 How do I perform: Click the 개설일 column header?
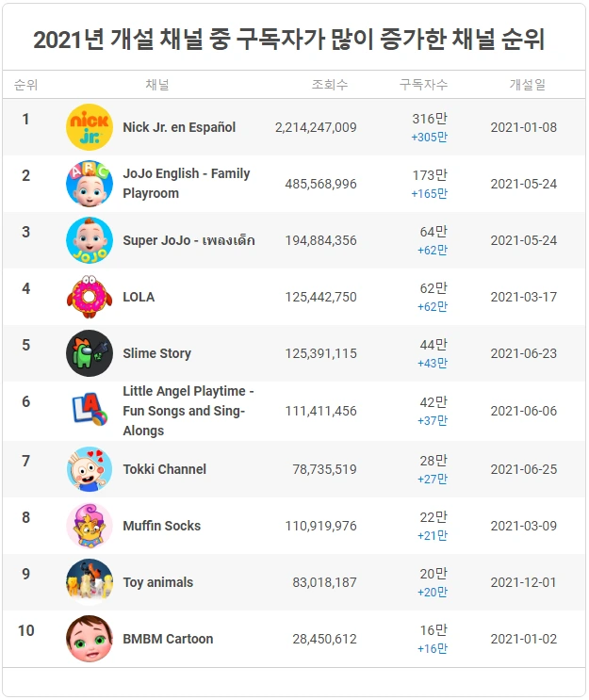(528, 85)
